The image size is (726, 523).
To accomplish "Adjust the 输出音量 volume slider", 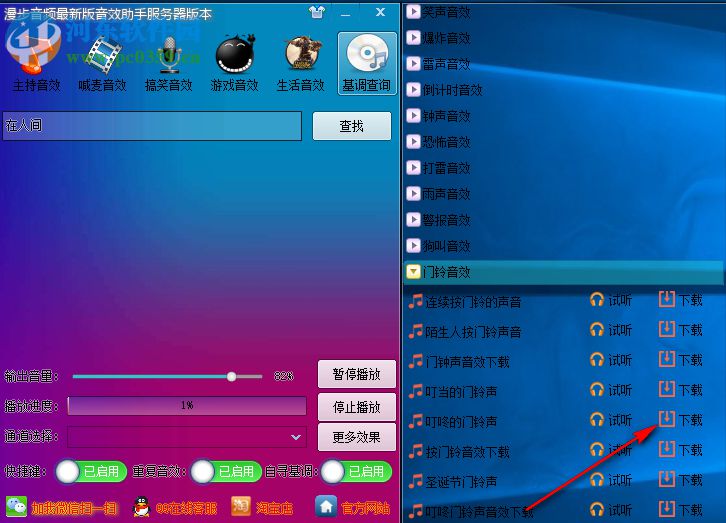I will 167,376.
